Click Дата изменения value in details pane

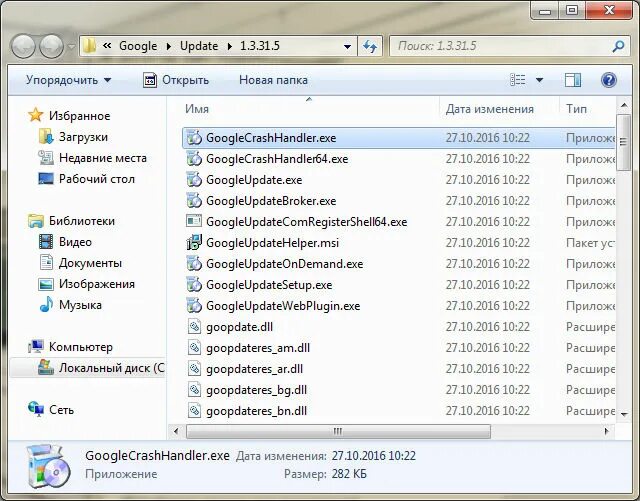[x=373, y=456]
